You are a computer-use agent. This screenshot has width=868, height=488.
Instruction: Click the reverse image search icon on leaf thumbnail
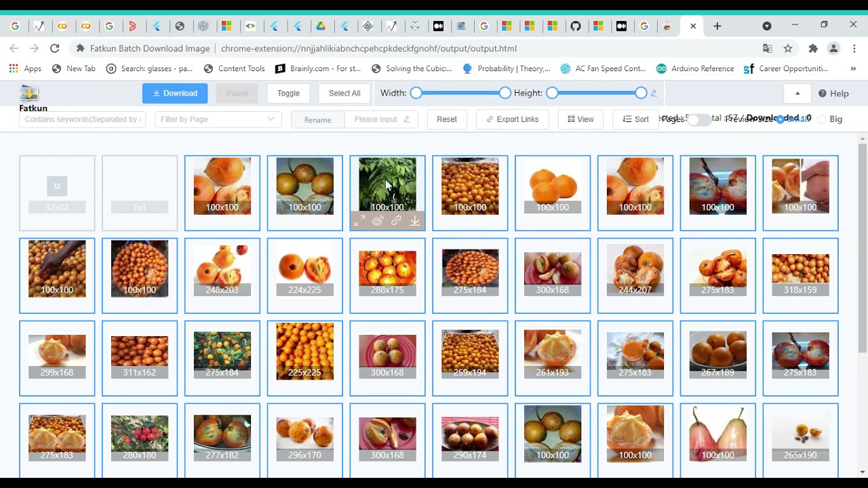tap(378, 221)
